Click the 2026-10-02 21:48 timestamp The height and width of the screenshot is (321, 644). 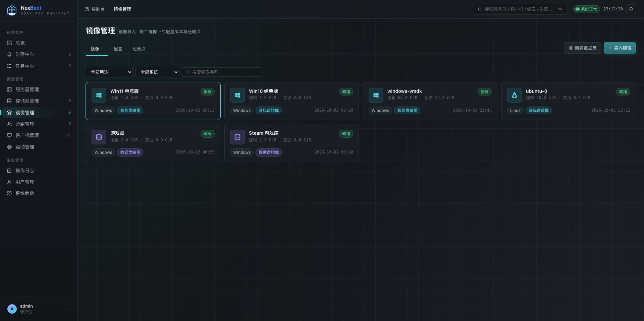tap(472, 110)
